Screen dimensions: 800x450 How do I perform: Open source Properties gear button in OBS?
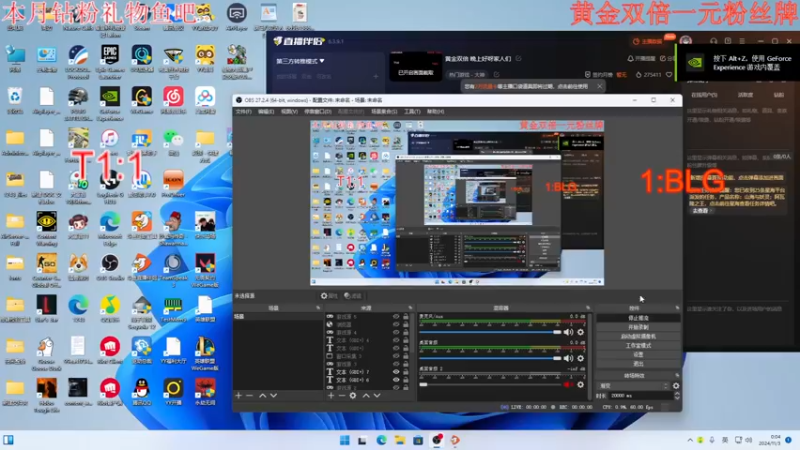[x=329, y=296]
